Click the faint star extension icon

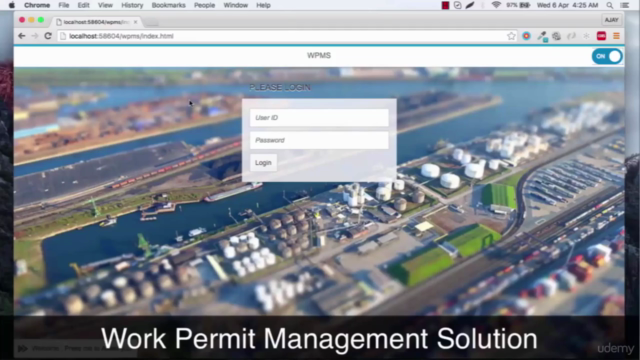coord(586,36)
